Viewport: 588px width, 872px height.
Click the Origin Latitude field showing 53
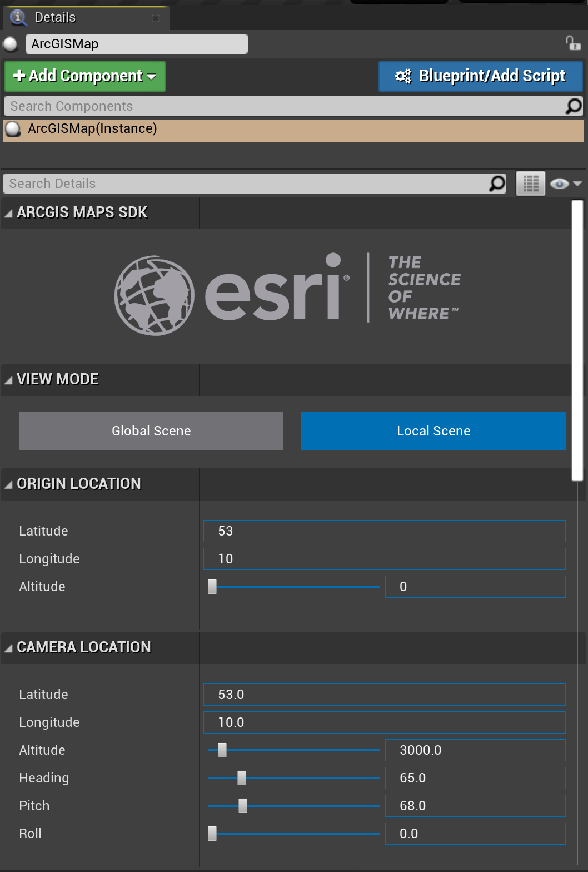pos(385,531)
